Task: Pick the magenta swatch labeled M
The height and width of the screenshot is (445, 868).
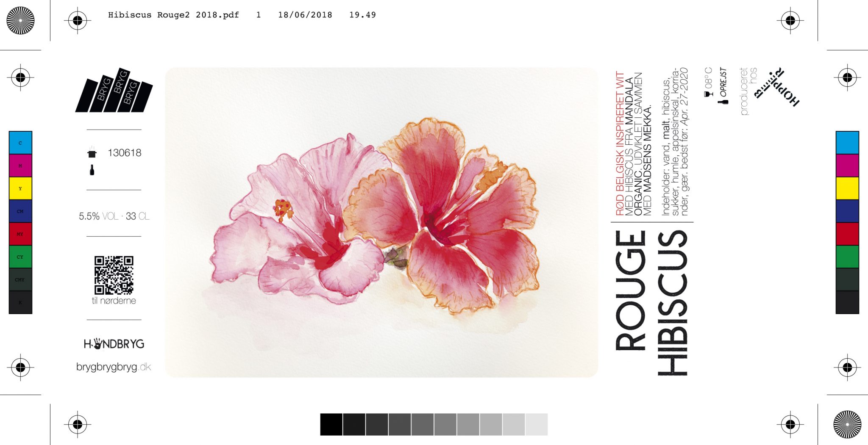Action: pos(20,166)
